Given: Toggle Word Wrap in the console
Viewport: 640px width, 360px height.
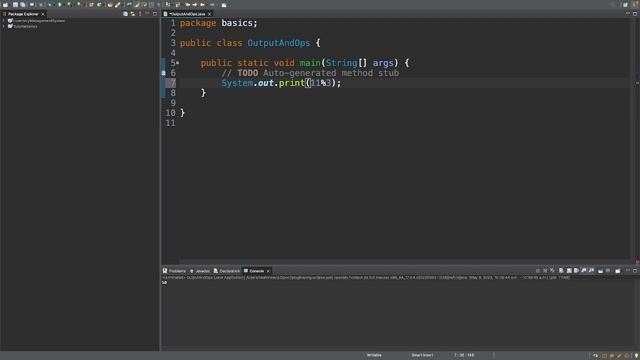Looking at the screenshot, I should pos(576,271).
